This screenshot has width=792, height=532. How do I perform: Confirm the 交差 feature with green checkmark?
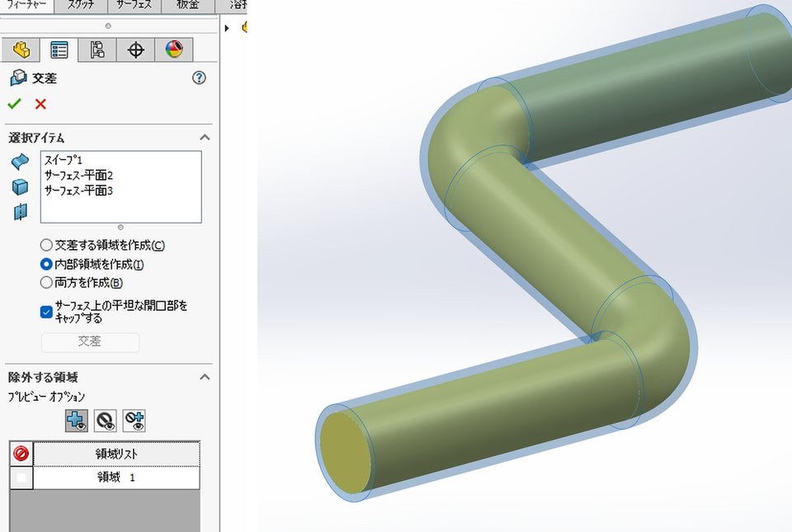tap(14, 104)
